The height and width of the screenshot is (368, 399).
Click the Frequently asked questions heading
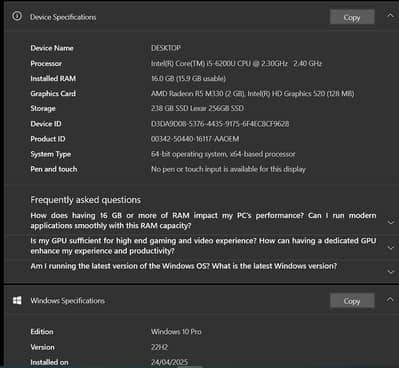coord(86,200)
